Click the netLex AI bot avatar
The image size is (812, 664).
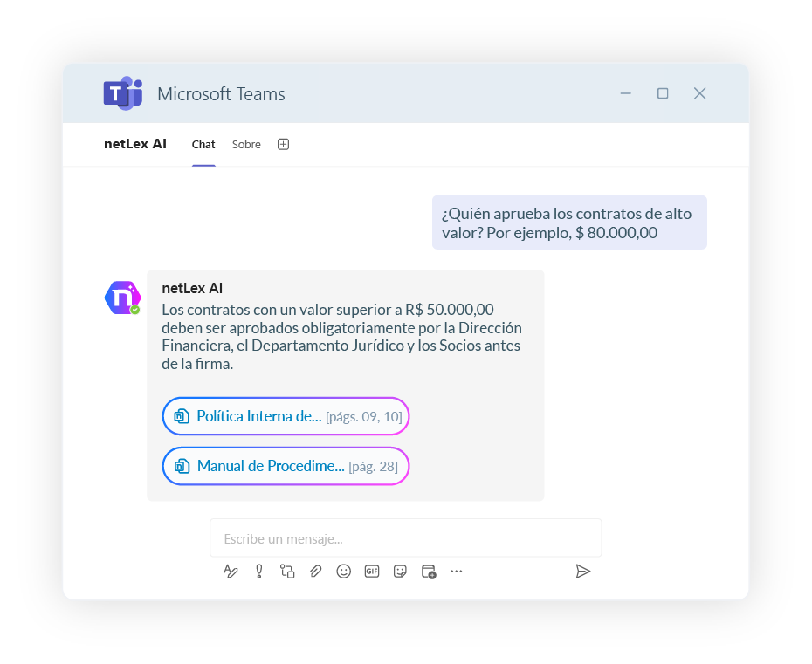click(123, 298)
